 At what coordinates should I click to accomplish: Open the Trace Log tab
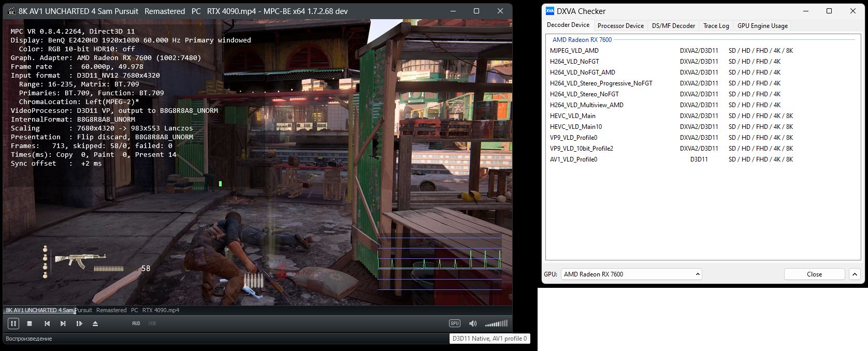(716, 25)
